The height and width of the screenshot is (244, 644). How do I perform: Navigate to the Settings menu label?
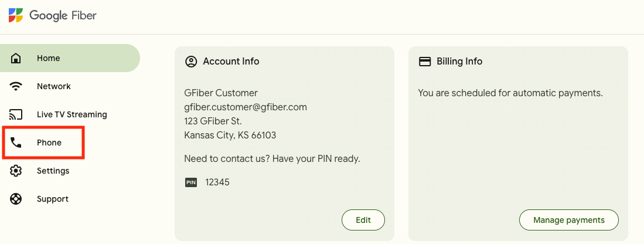tap(53, 171)
